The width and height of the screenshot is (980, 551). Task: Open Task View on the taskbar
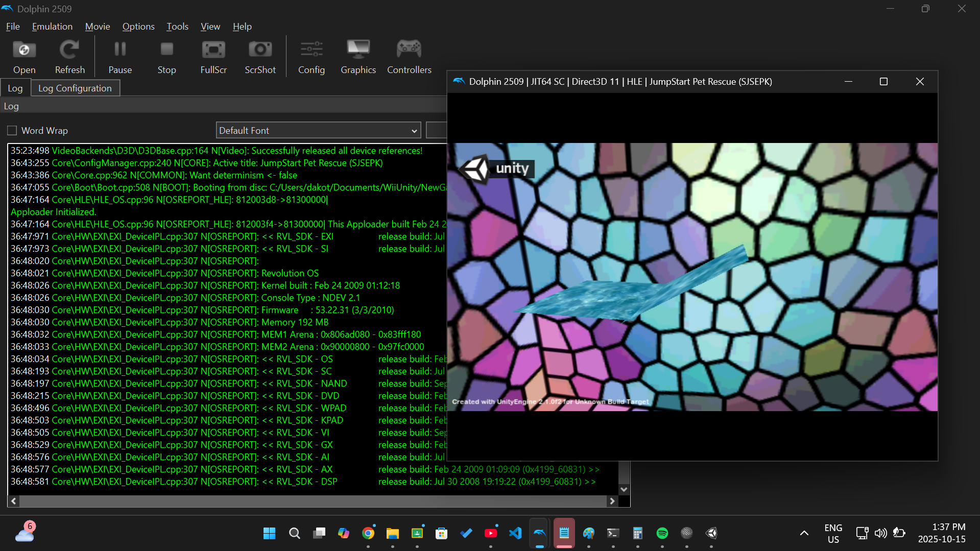tap(319, 533)
